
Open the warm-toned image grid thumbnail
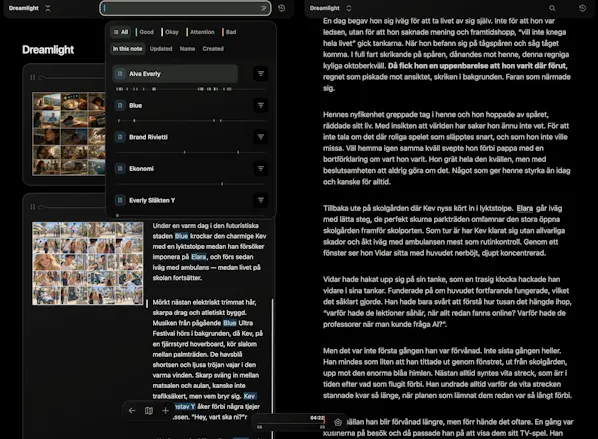coord(69,134)
